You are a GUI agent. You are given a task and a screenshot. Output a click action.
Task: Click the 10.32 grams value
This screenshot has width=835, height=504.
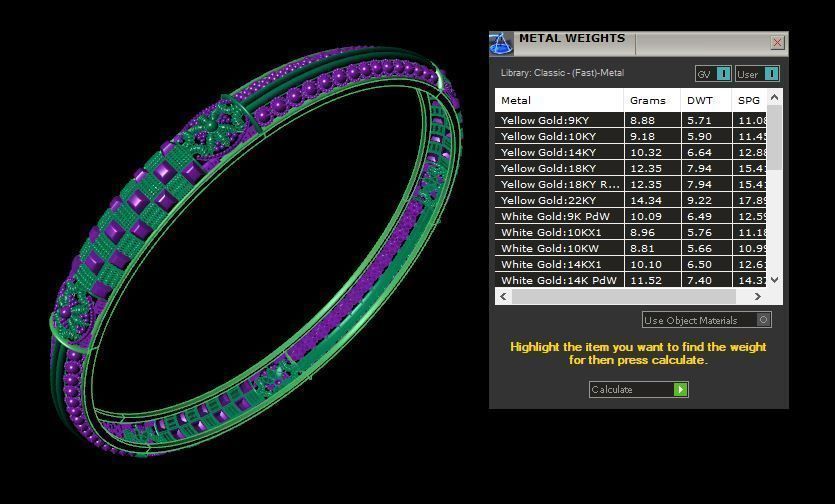[645, 152]
